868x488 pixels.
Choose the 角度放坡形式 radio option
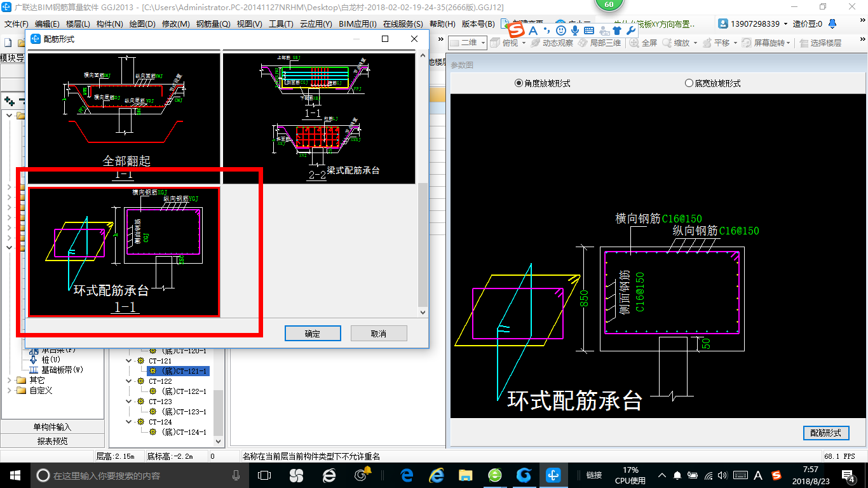pyautogui.click(x=543, y=83)
